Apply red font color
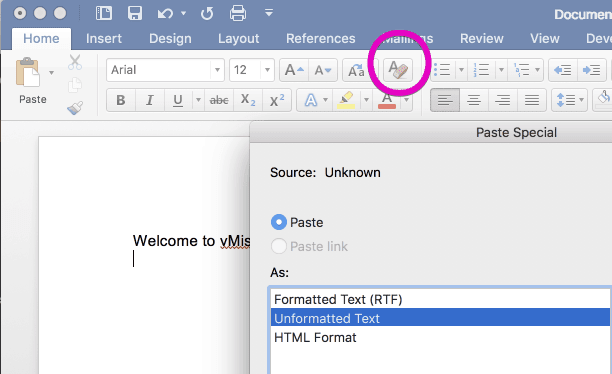This screenshot has width=612, height=374. 387,100
